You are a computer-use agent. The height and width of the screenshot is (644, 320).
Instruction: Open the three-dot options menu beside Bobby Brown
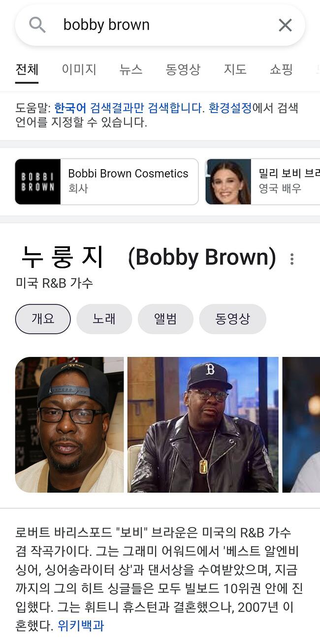coord(292,259)
